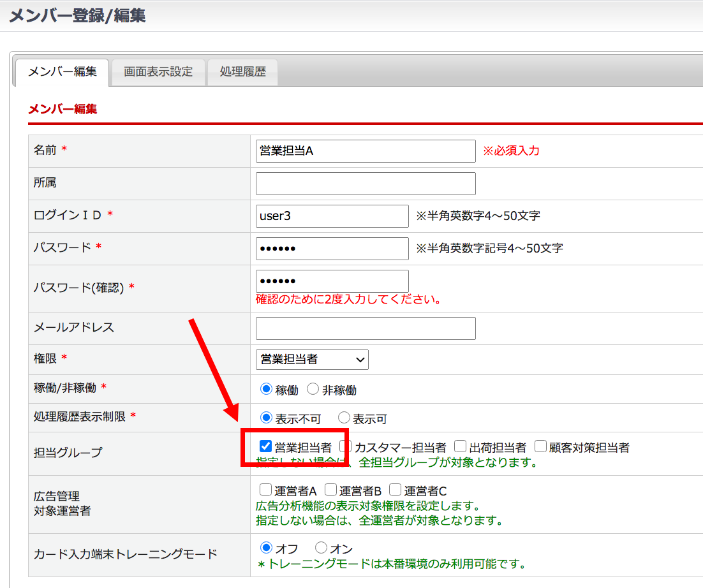The height and width of the screenshot is (588, 703).
Task: Click the パスワード field
Action: coord(332,249)
